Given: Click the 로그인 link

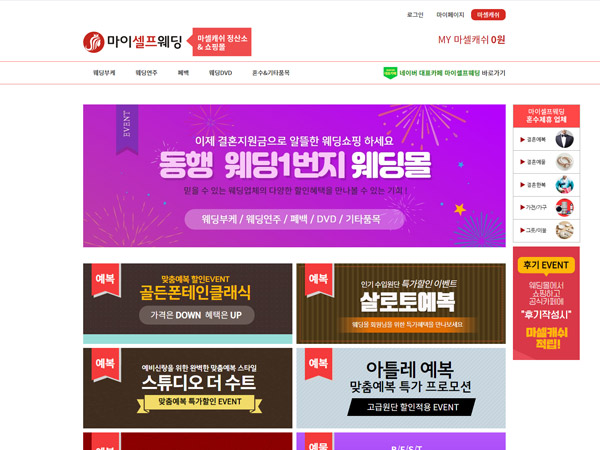Looking at the screenshot, I should (415, 15).
